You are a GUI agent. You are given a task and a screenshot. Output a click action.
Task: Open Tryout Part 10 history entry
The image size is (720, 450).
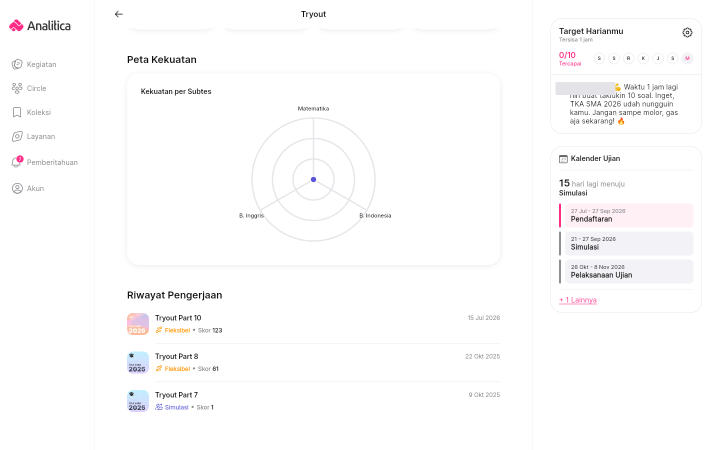313,324
